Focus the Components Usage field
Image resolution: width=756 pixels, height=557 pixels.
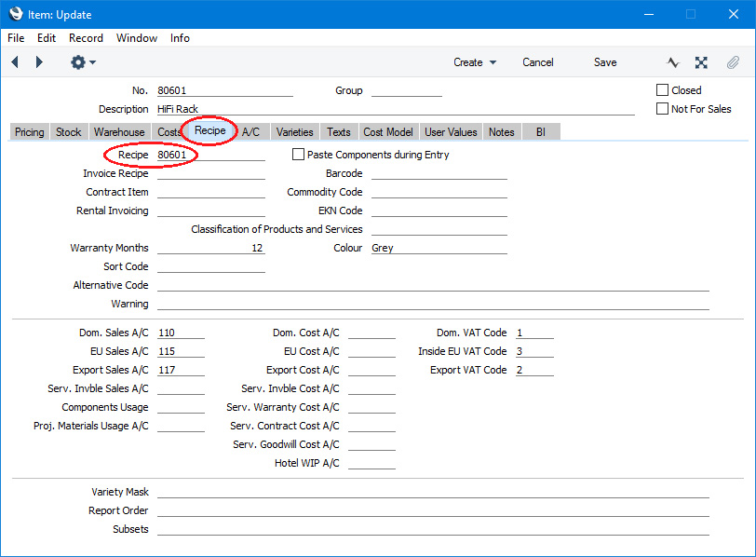(x=181, y=407)
